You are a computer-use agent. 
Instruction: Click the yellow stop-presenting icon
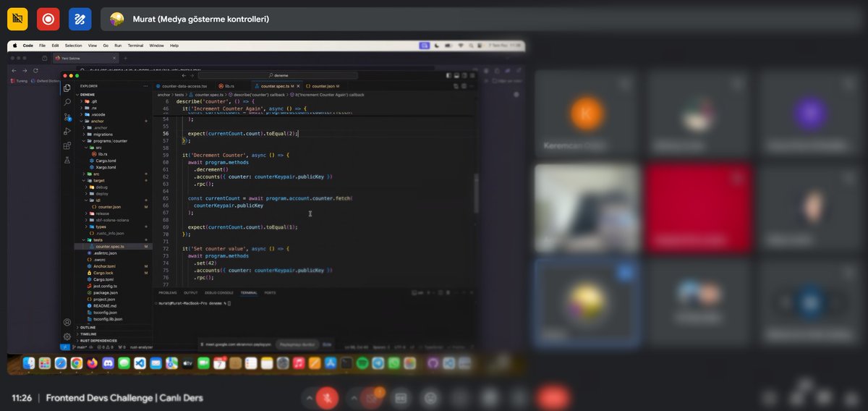[x=17, y=19]
